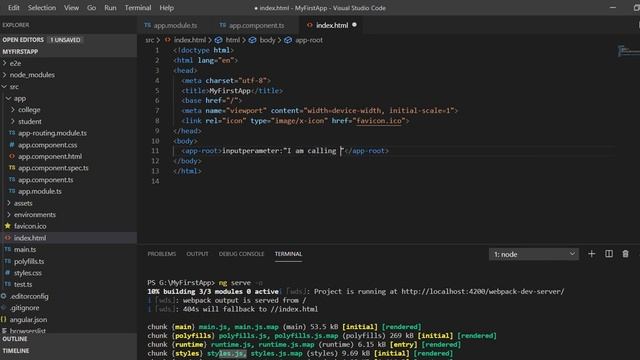Kill terminal with the trash icon
The width and height of the screenshot is (640, 360).
click(625, 254)
